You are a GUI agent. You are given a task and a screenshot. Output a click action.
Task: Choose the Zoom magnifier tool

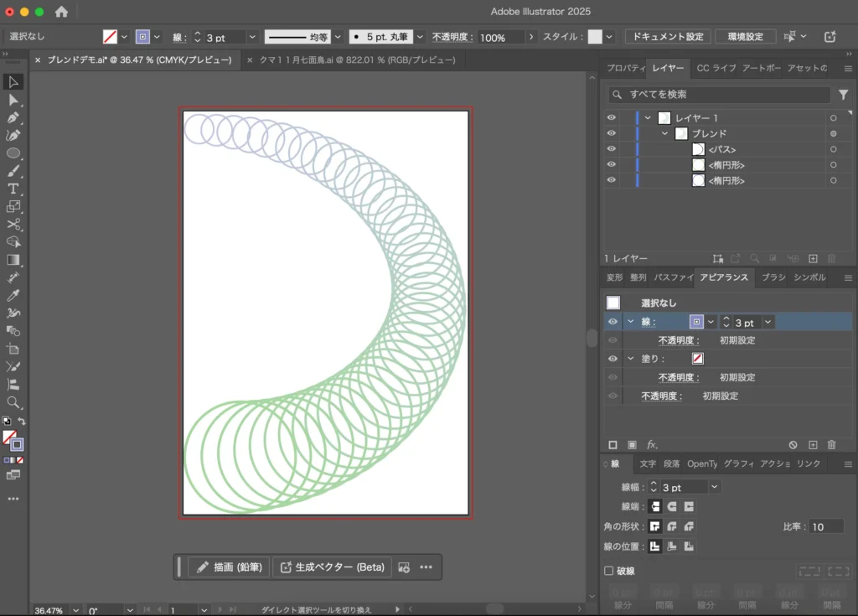[x=13, y=402]
